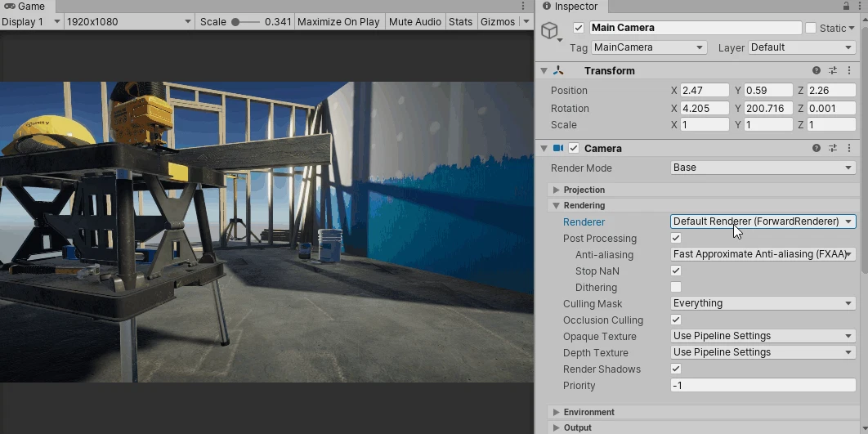This screenshot has width=868, height=434.
Task: Open the Renderer dropdown
Action: pos(763,221)
